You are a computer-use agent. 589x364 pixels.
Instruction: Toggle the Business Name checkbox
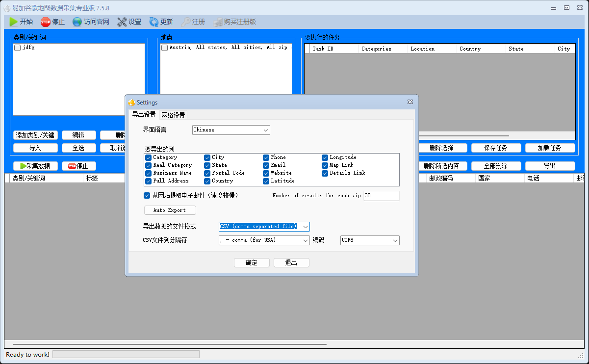pos(148,173)
